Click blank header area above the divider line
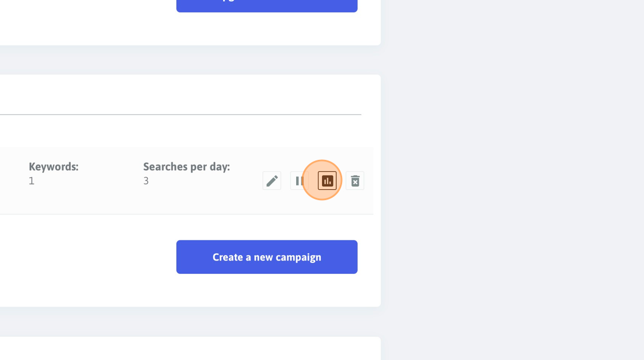The height and width of the screenshot is (360, 644). [181, 94]
